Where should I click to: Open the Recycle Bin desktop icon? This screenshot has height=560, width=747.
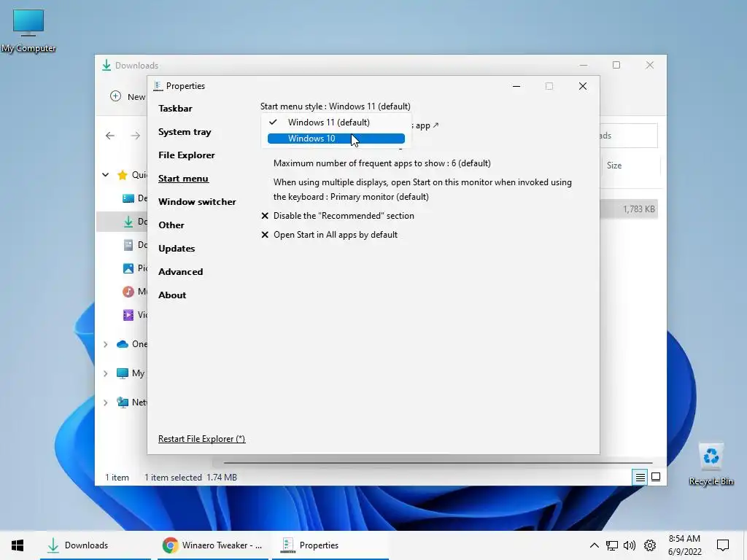(711, 464)
